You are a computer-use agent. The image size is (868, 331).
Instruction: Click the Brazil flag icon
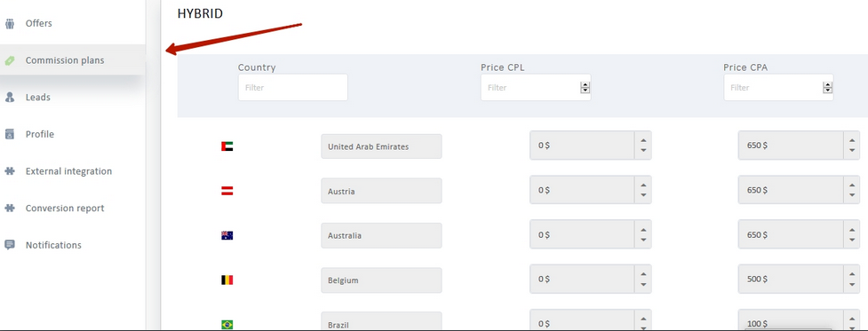(227, 325)
